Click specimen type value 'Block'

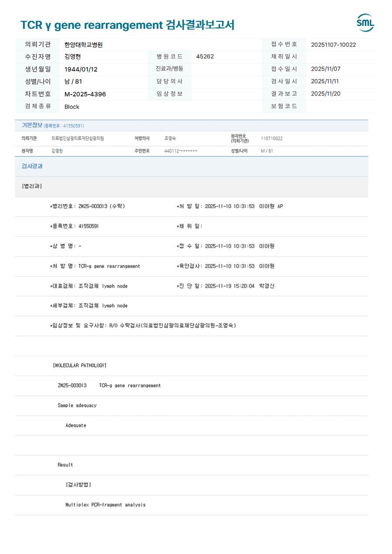[72, 107]
